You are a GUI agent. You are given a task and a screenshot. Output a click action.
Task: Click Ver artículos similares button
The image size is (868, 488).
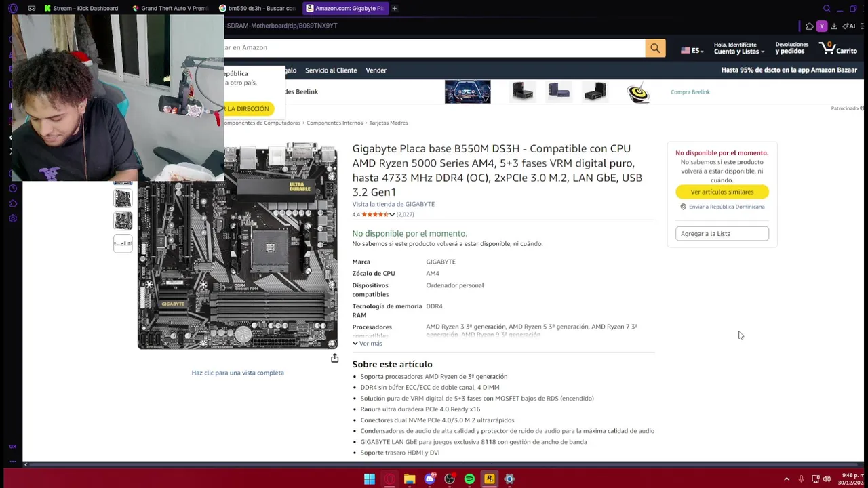(x=722, y=192)
